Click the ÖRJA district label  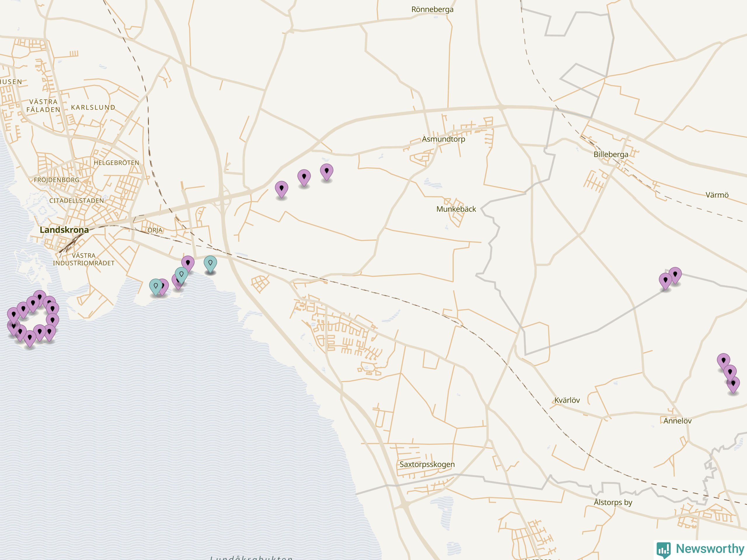[x=155, y=230]
